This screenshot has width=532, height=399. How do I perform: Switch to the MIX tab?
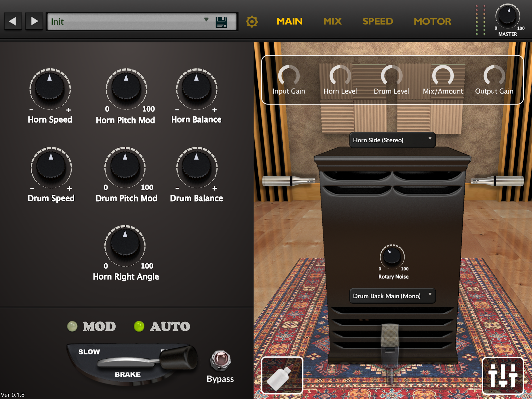pos(333,21)
